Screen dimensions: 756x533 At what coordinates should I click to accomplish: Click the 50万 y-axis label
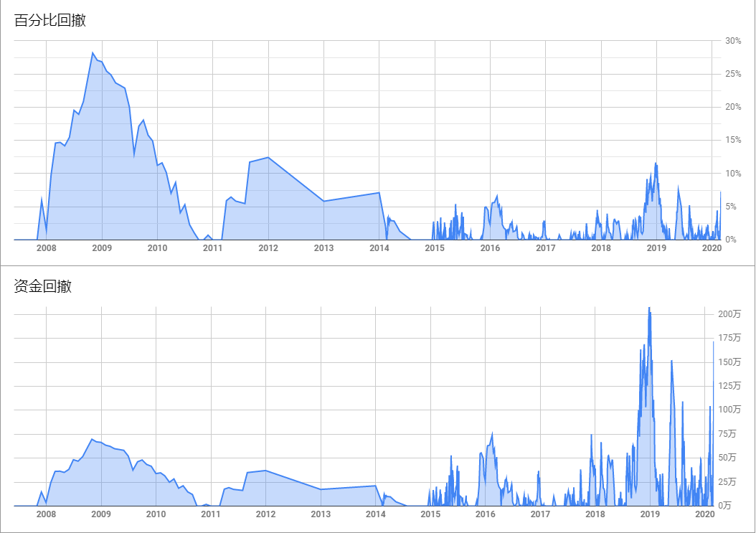(x=727, y=457)
